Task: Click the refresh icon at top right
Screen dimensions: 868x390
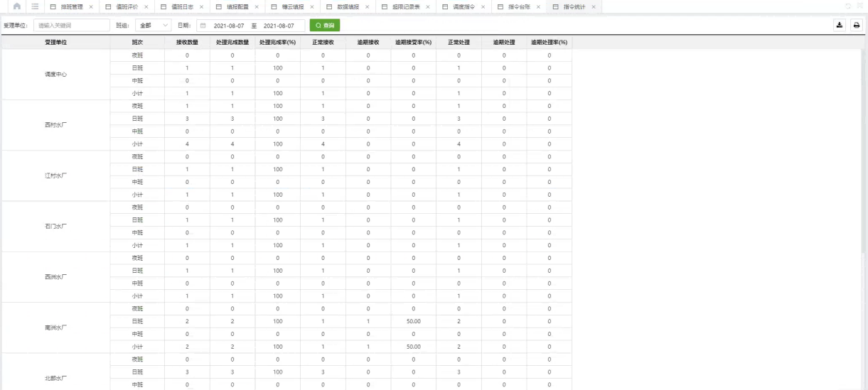Action: [x=847, y=6]
